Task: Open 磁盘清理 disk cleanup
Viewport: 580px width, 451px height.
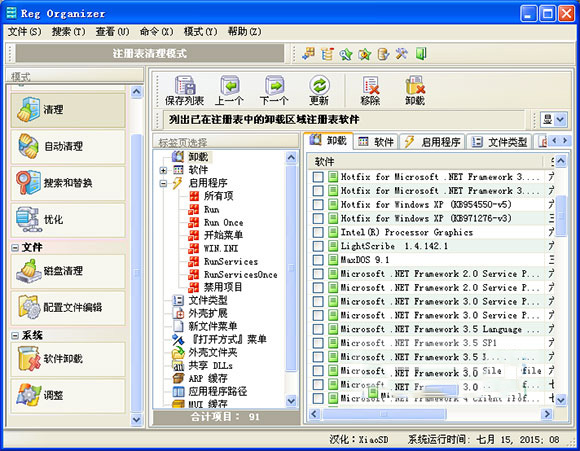Action: pos(68,271)
